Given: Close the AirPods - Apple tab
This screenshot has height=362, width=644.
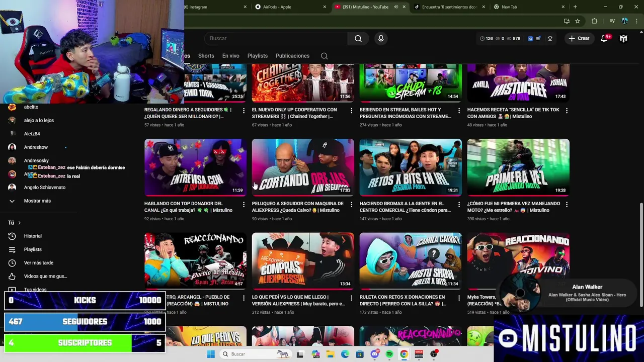Looking at the screenshot, I should point(325,7).
